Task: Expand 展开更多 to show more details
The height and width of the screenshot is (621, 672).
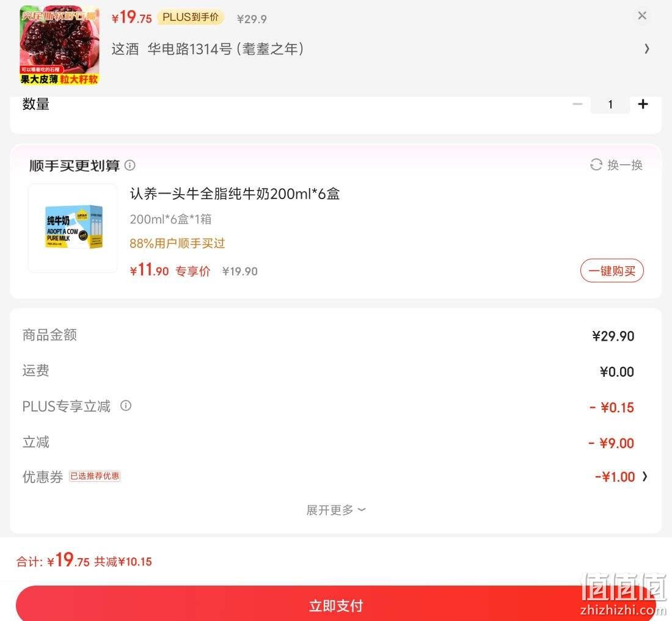Action: point(336,510)
